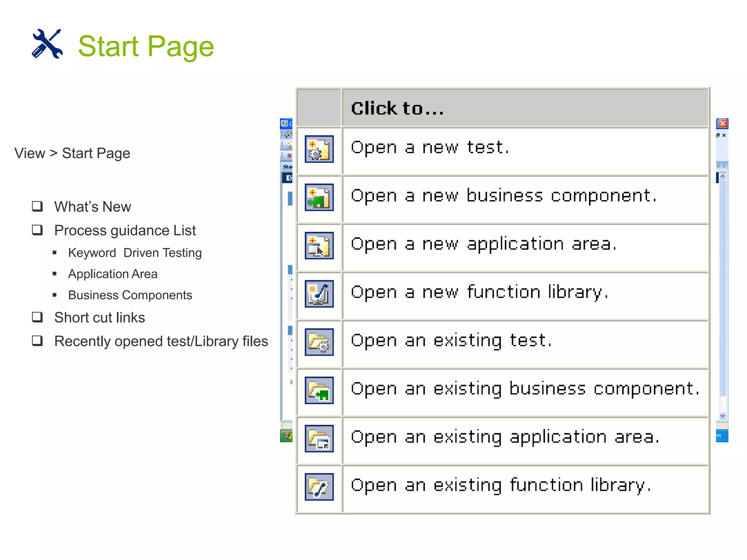Click the tools icon beside Start Page title
This screenshot has height=560, width=747.
click(47, 44)
